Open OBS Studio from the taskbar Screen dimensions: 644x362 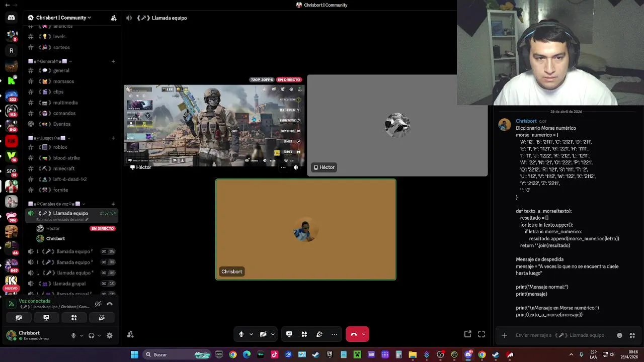pos(440,354)
